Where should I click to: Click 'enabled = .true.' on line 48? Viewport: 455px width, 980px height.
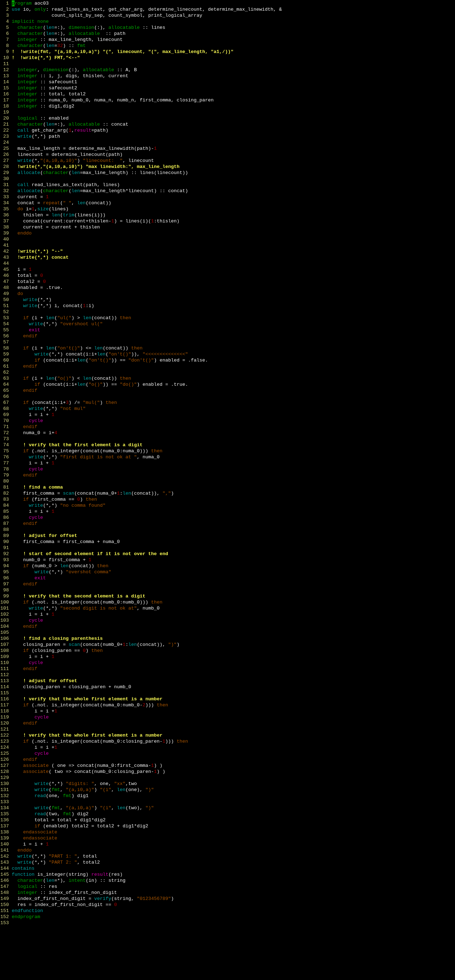pos(40,288)
